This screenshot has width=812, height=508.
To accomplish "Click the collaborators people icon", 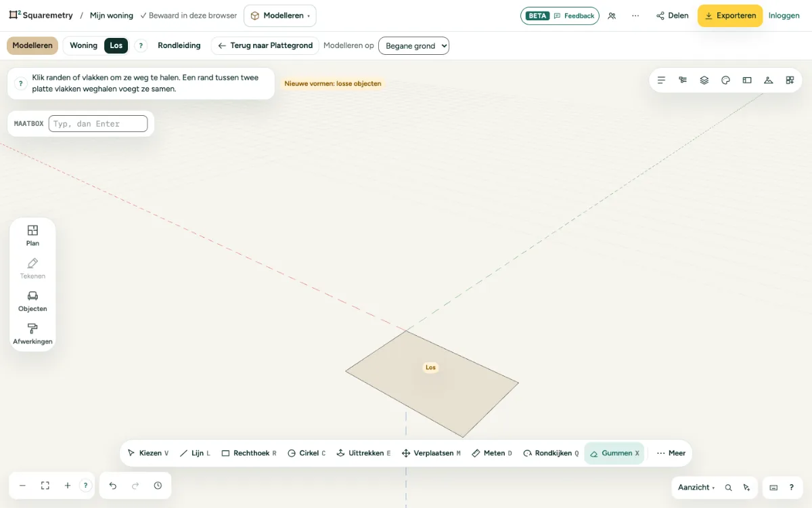I will 612,16.
